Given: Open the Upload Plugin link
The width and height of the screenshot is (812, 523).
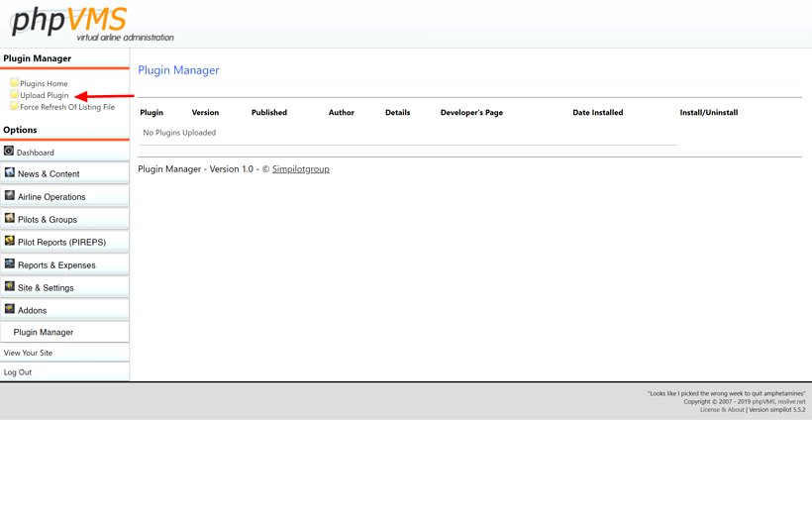Looking at the screenshot, I should point(44,95).
